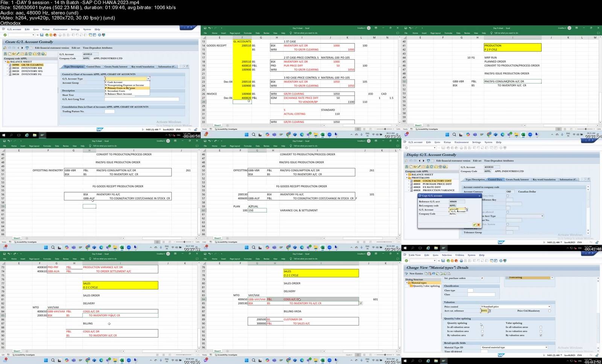Click Help icon in Create G/L Account toolbar

click(99, 35)
